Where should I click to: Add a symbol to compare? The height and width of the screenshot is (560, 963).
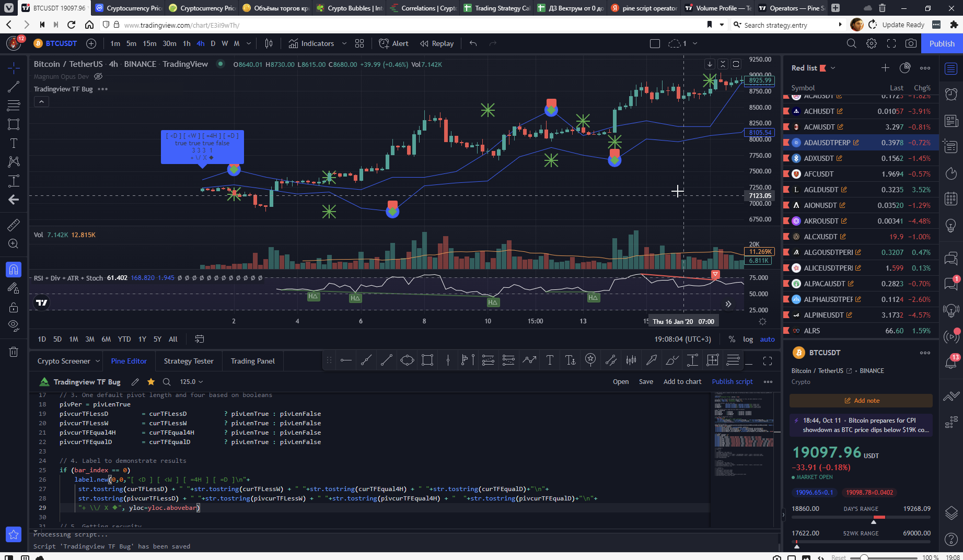[91, 43]
